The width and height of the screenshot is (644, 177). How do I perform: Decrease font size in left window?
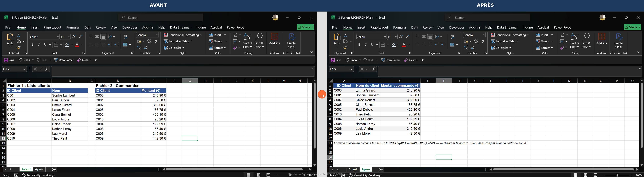click(81, 37)
